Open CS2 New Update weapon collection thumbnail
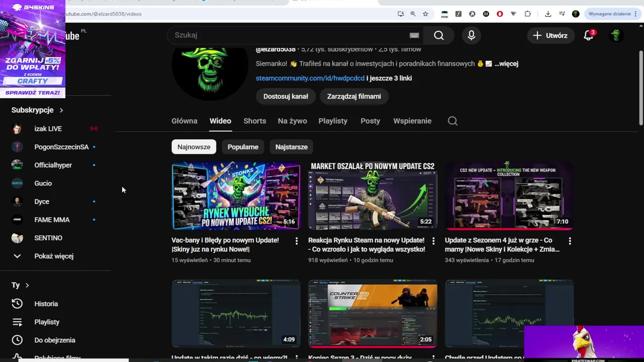This screenshot has width=644, height=362. [x=509, y=196]
